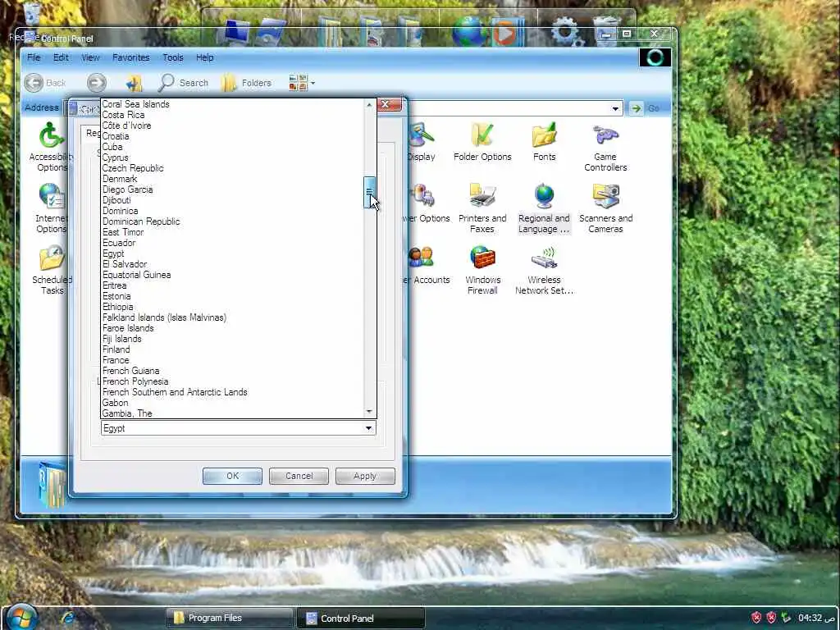The height and width of the screenshot is (630, 840).
Task: Click the Back toolbar button
Action: tap(46, 83)
